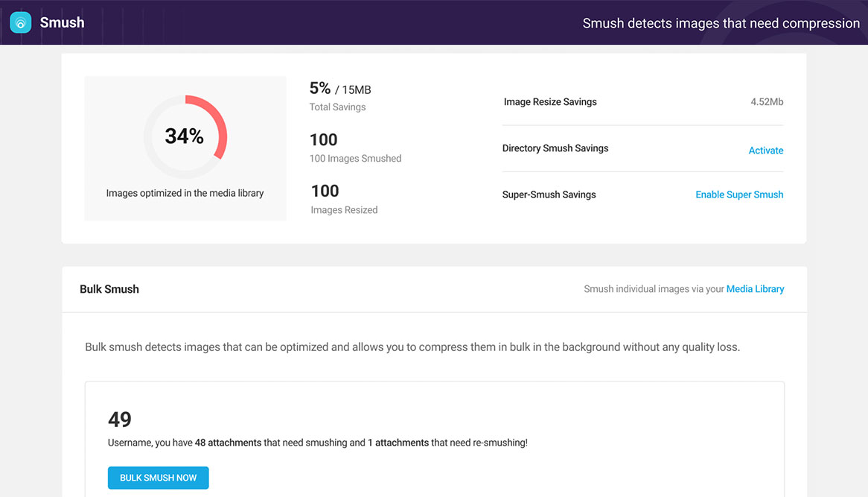Click 'Super-Smush Savings' label

tap(549, 194)
